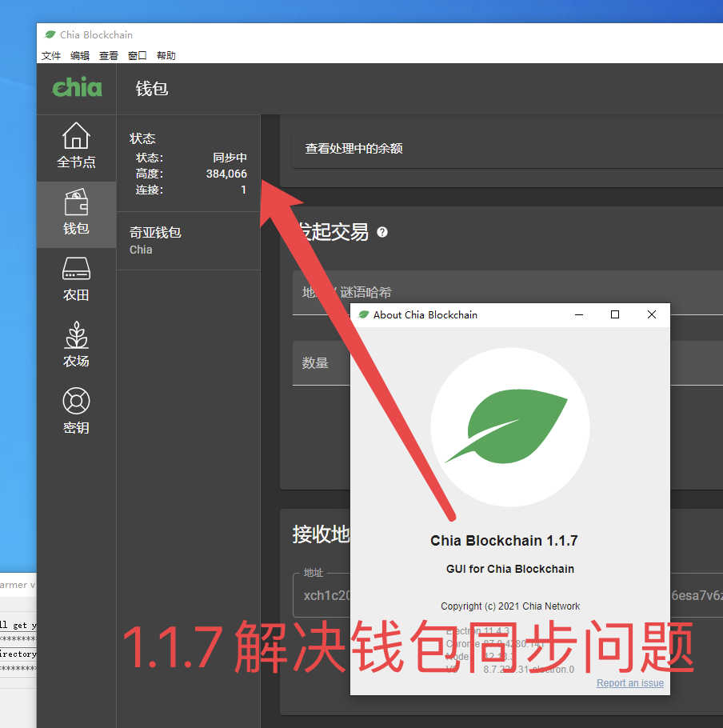Image resolution: width=723 pixels, height=728 pixels.
Task: Click the 钱包 page heading
Action: [152, 89]
